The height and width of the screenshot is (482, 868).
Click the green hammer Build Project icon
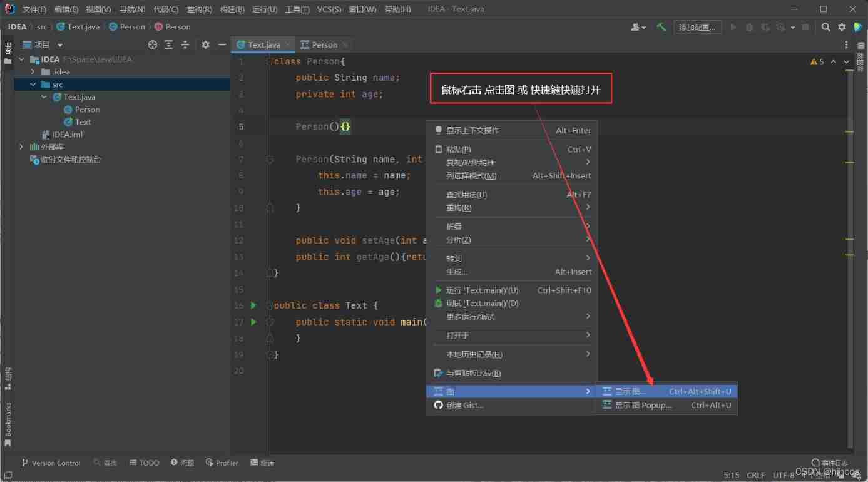pos(661,27)
